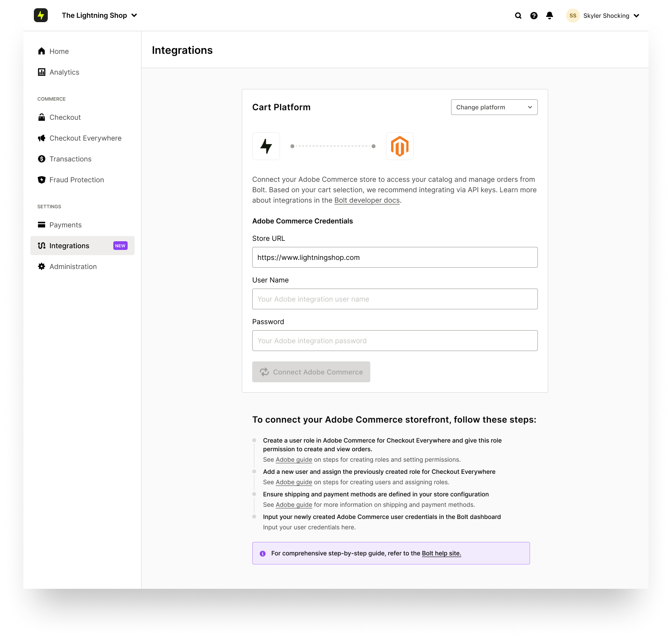This screenshot has height=640, width=672.
Task: Click the Administration gear icon
Action: (x=42, y=266)
